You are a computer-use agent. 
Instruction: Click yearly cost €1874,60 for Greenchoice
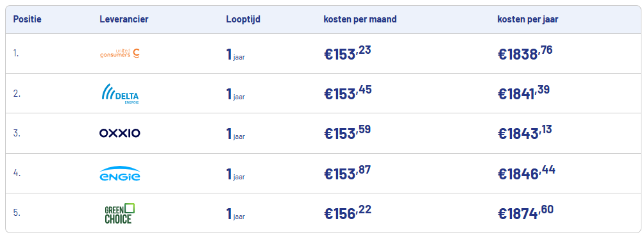[x=525, y=213]
